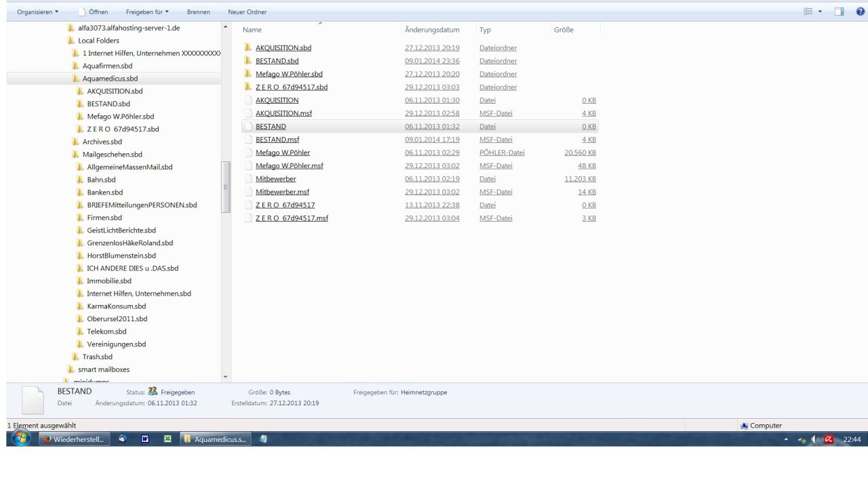Click the AKQUISITION.sbd folder icon in file list

click(248, 48)
